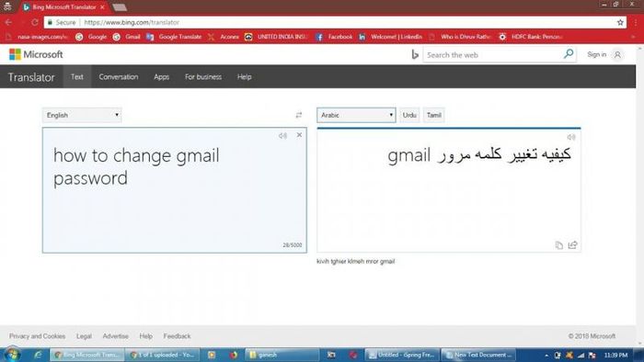The image size is (644, 362).
Task: Swap source and target languages
Action: coord(299,115)
